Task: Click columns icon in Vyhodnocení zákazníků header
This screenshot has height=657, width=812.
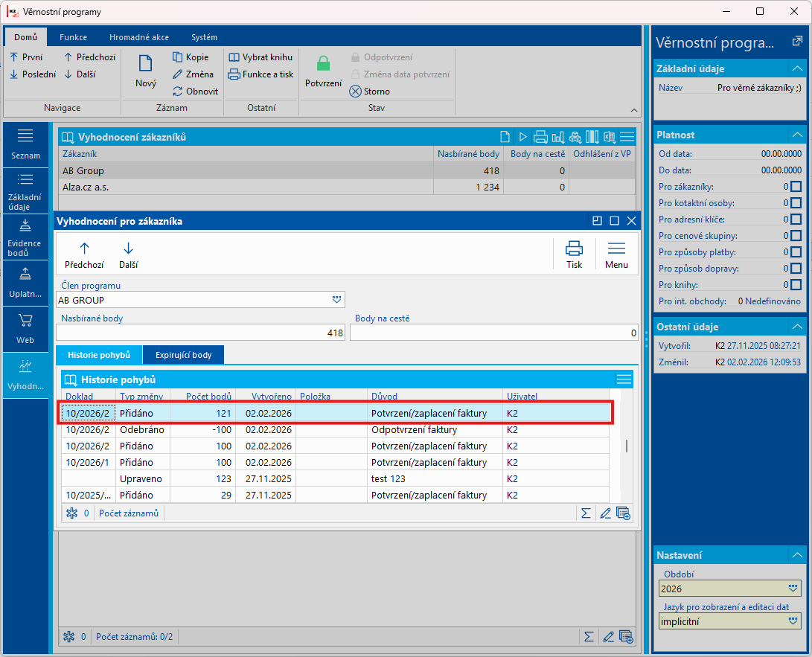Action: (592, 137)
